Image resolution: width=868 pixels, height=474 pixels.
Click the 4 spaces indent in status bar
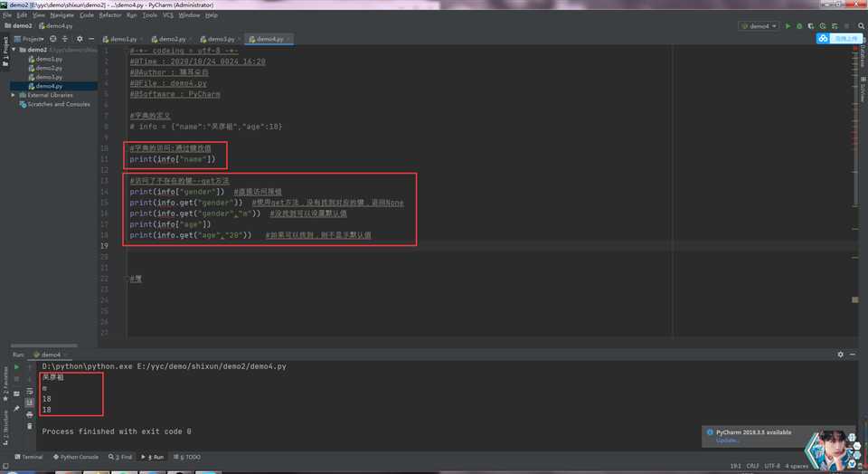point(796,466)
